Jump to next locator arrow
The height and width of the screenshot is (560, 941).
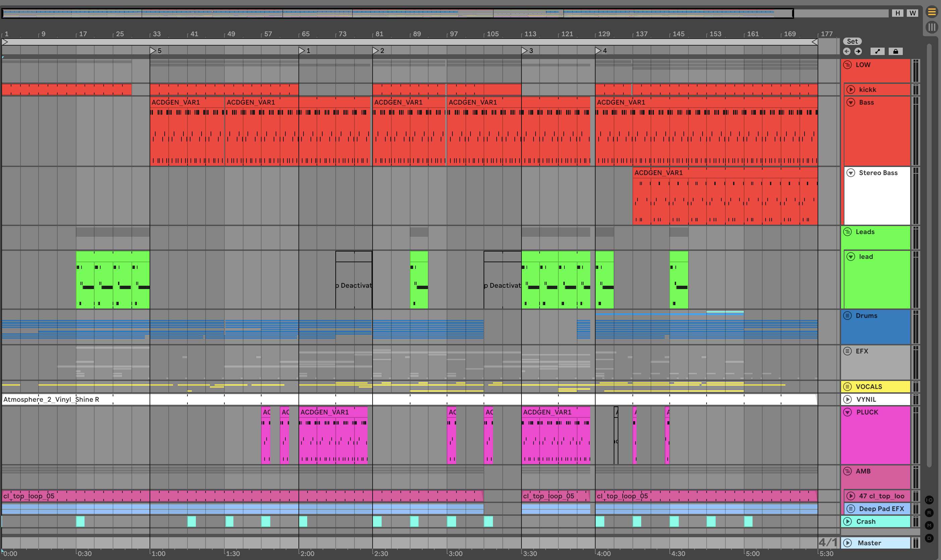tap(858, 51)
